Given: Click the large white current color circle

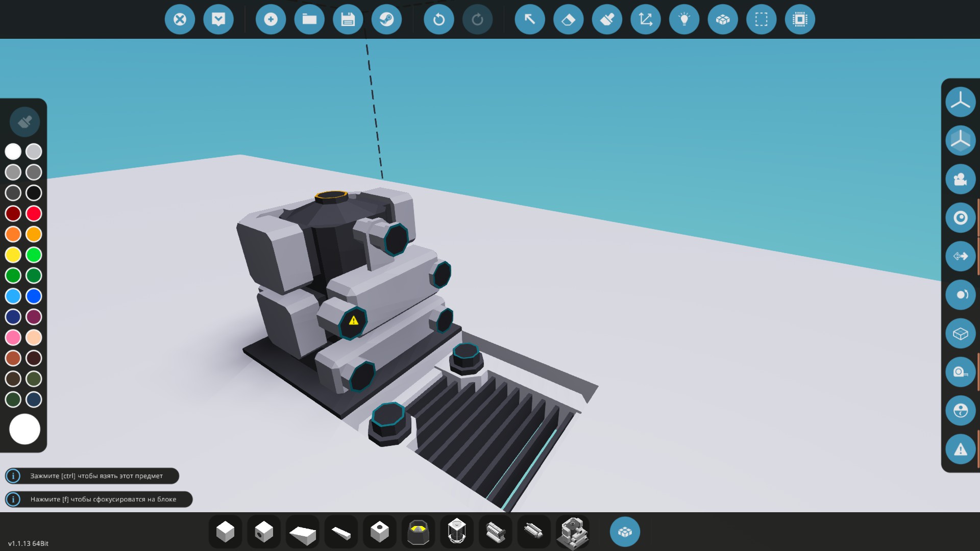Looking at the screenshot, I should tap(24, 429).
